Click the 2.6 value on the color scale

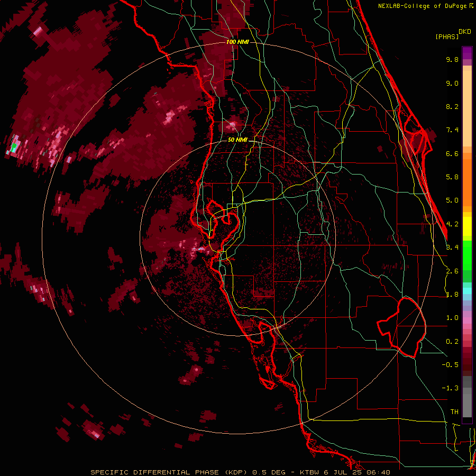pos(452,271)
